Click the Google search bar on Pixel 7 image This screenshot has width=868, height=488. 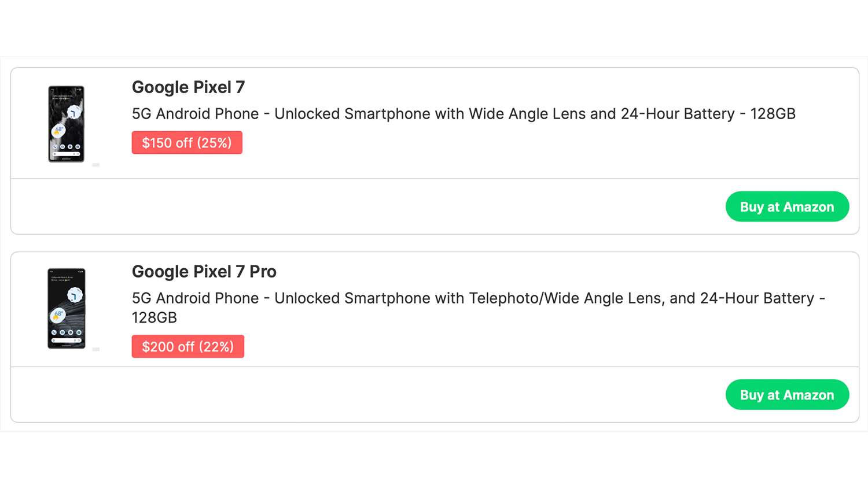(x=66, y=154)
